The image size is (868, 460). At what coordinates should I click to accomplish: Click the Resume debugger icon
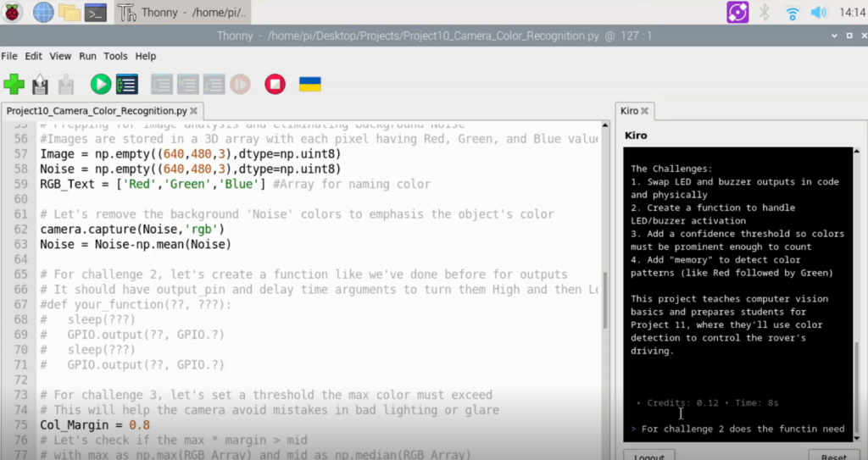point(240,84)
